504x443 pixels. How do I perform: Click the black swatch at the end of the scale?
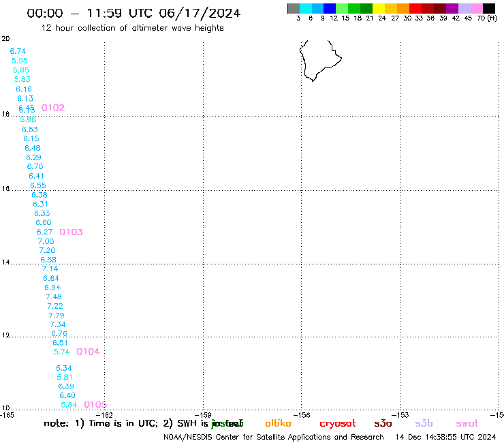click(x=489, y=8)
